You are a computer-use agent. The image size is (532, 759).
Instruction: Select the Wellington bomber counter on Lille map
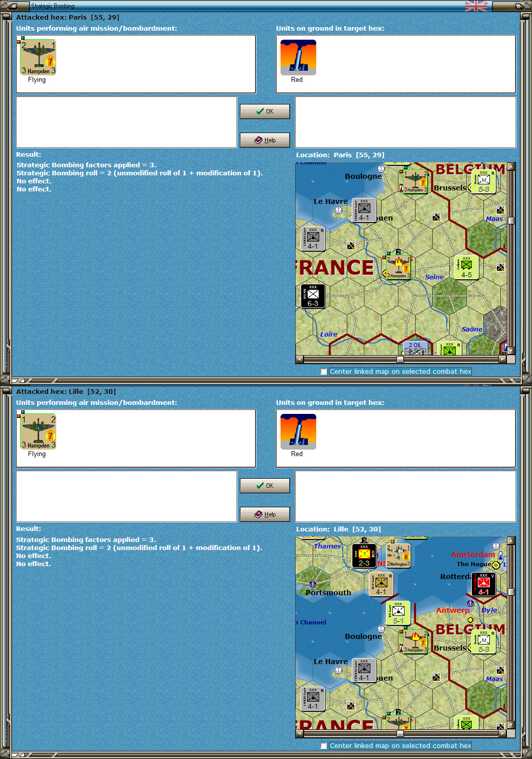398,556
